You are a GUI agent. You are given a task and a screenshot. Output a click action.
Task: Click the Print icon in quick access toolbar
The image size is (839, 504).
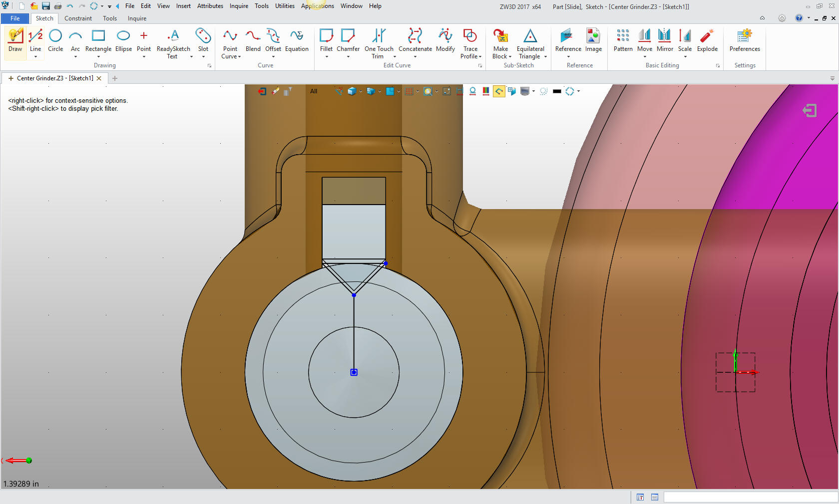(x=58, y=6)
